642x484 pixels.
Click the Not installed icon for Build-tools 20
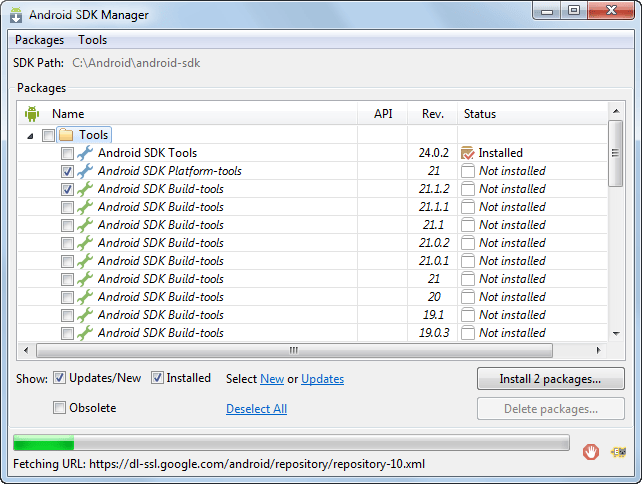coord(468,297)
